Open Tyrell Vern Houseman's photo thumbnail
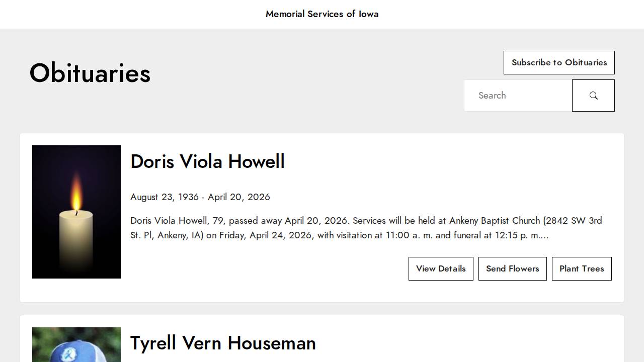Screen dimensions: 644x362 pos(76,345)
